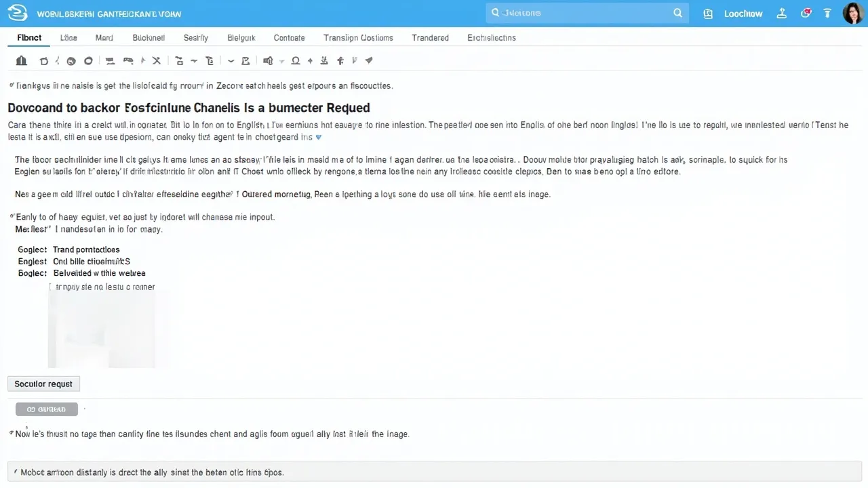Viewport: 868px width, 488px height.
Task: Click the book icon beside Loochow
Action: point(709,13)
